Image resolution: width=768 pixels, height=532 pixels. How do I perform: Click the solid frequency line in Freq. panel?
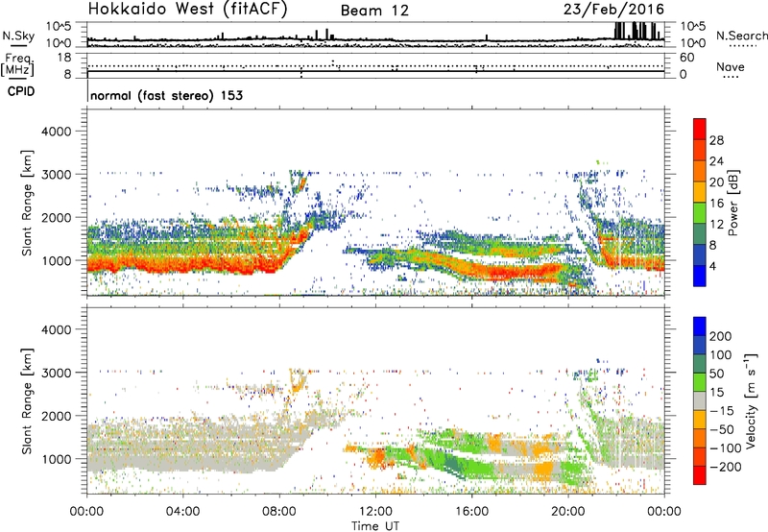pos(375,71)
